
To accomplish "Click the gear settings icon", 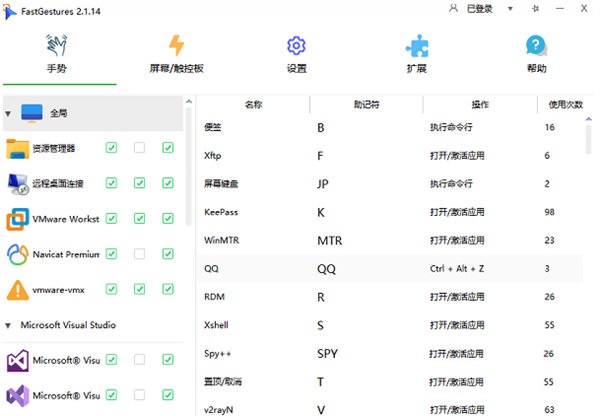I will pyautogui.click(x=297, y=46).
